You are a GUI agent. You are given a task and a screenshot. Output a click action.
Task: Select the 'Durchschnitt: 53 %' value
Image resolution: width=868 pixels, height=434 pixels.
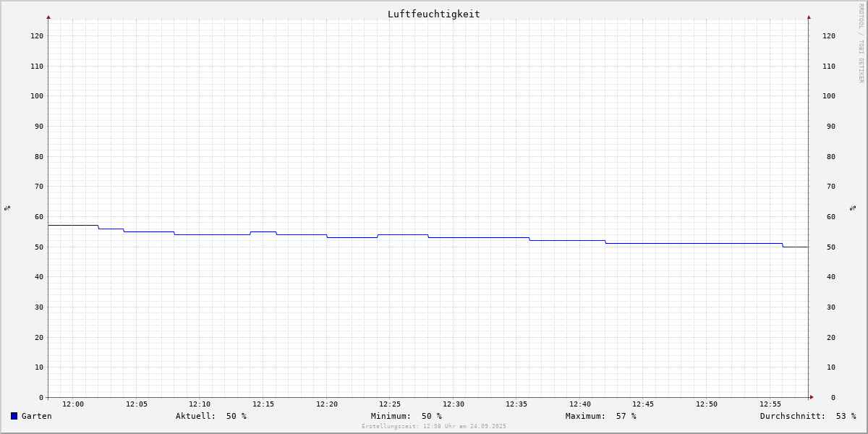point(808,416)
